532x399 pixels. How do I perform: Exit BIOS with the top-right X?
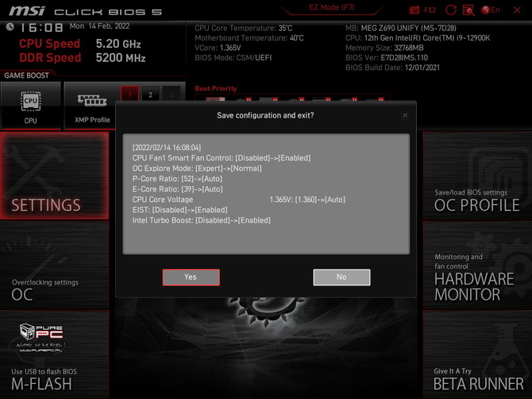517,10
